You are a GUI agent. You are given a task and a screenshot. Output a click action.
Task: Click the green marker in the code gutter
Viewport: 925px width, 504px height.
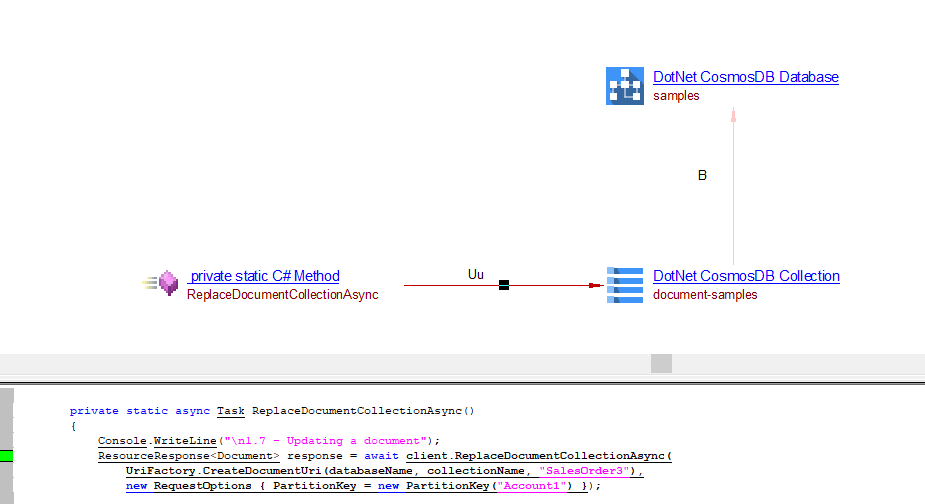(7, 456)
